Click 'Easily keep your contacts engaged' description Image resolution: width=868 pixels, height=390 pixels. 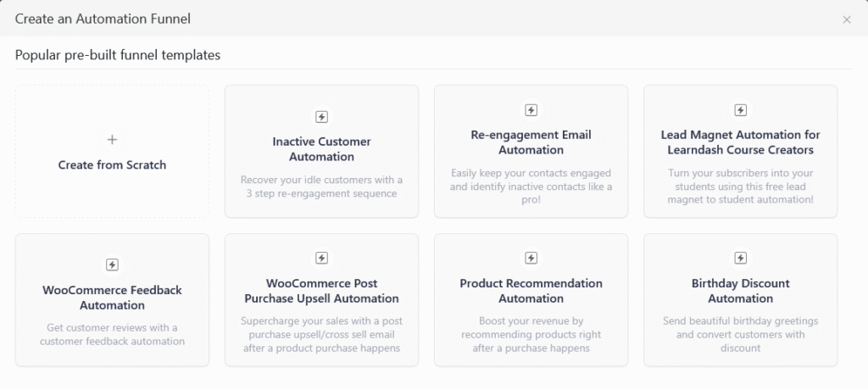point(531,187)
